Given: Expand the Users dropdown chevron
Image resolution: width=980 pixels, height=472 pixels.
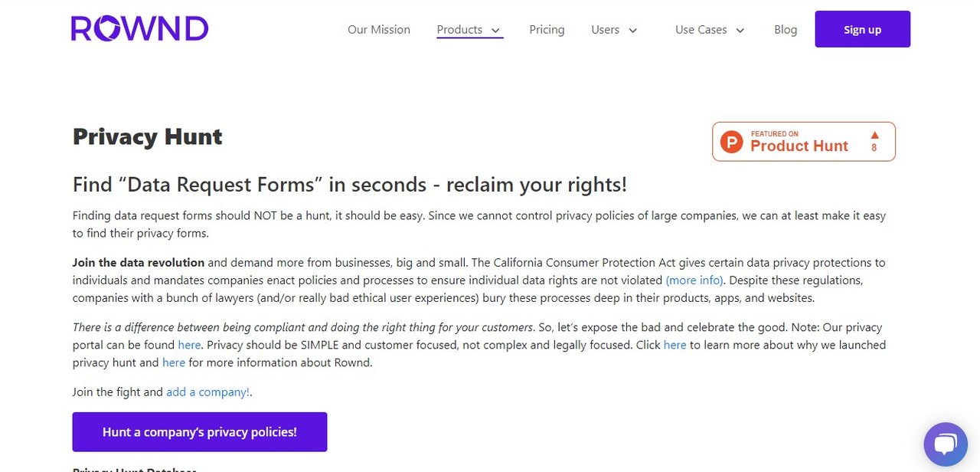Looking at the screenshot, I should click(x=632, y=31).
